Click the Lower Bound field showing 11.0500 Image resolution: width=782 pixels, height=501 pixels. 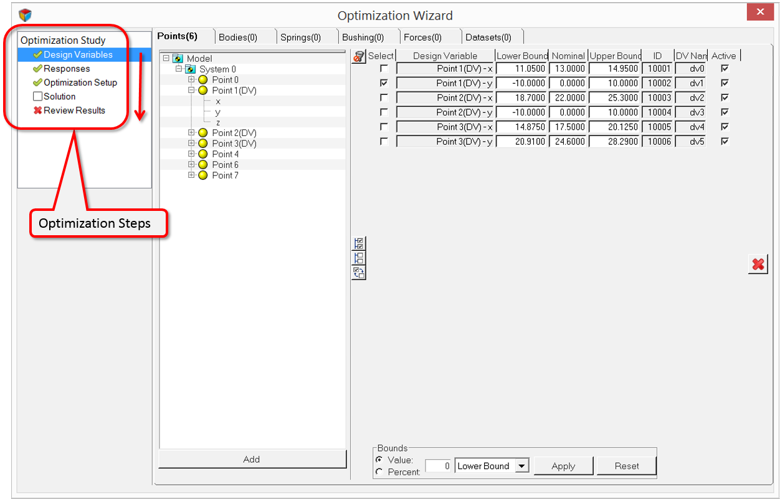coord(522,68)
